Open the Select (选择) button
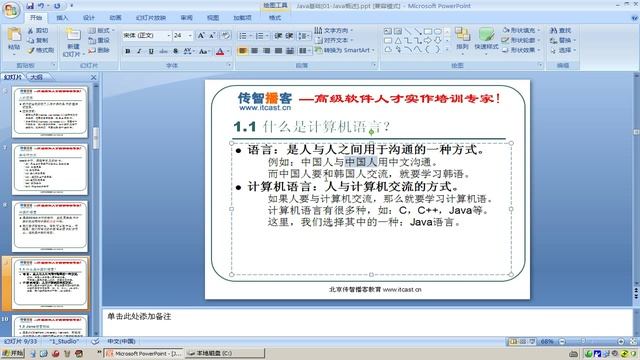The image size is (640, 360). 562,50
